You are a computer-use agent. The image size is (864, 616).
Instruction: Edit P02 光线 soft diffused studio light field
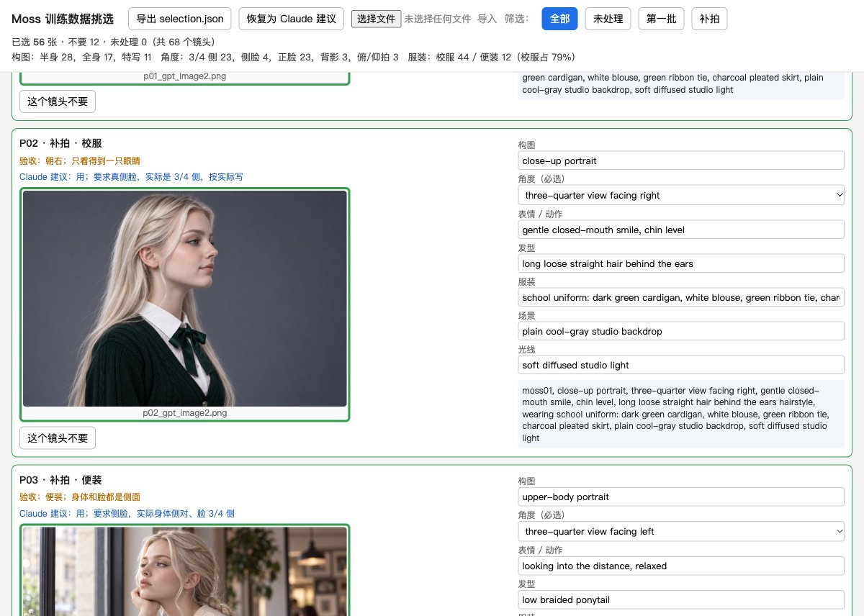(x=681, y=365)
